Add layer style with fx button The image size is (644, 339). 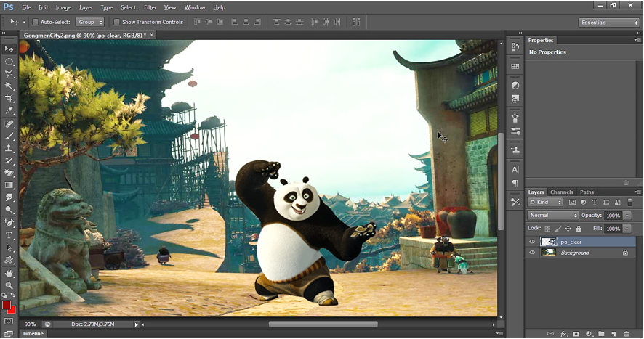(563, 334)
